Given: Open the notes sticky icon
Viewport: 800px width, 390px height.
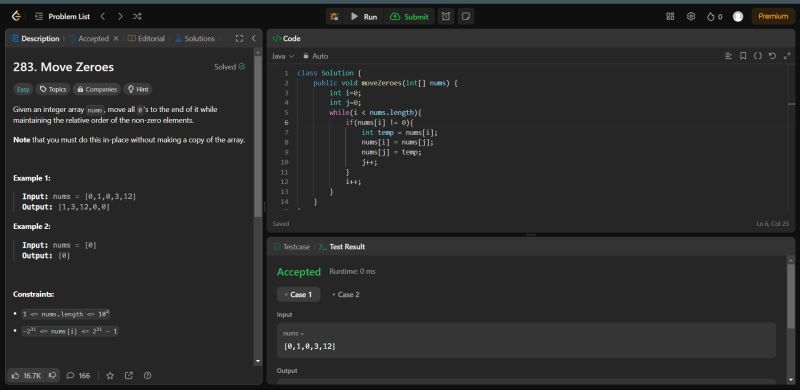Looking at the screenshot, I should coord(465,16).
